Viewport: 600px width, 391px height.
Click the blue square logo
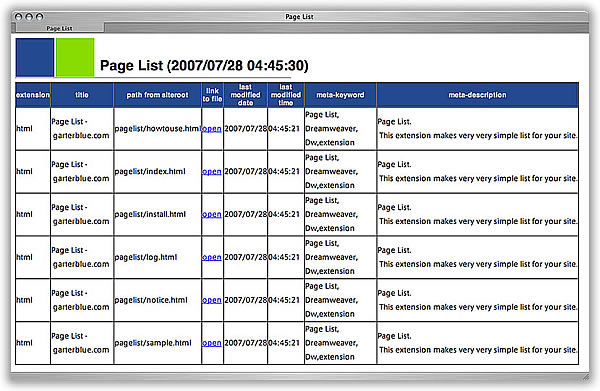[x=35, y=57]
